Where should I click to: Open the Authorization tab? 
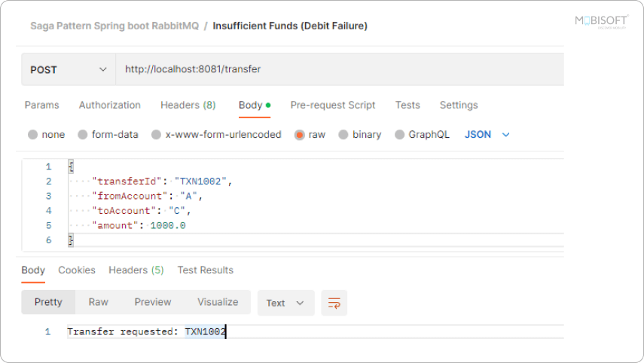110,105
